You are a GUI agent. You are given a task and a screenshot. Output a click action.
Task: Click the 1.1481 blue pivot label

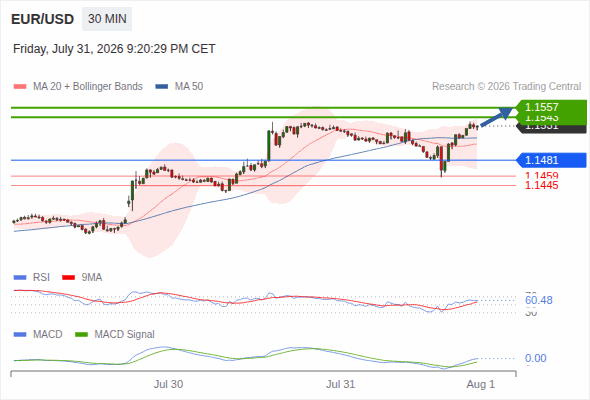(x=551, y=160)
